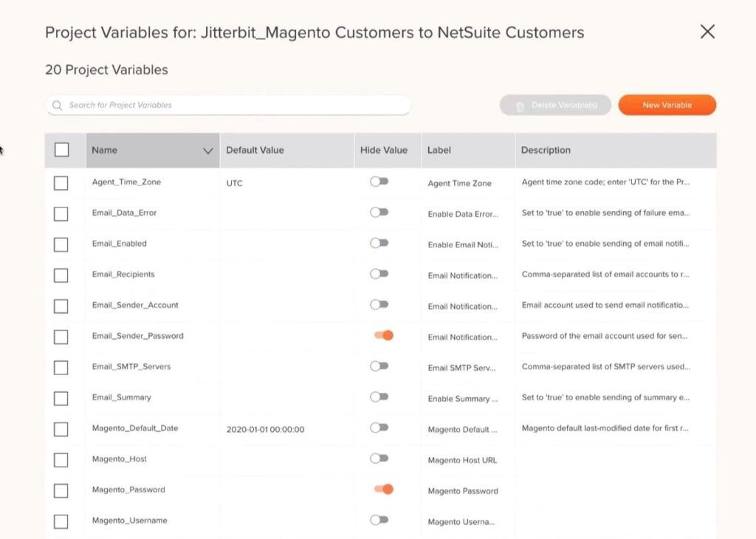Screen dimensions: 756x539
Task: Enable Hide Value for Magento_Host
Action: 380,458
